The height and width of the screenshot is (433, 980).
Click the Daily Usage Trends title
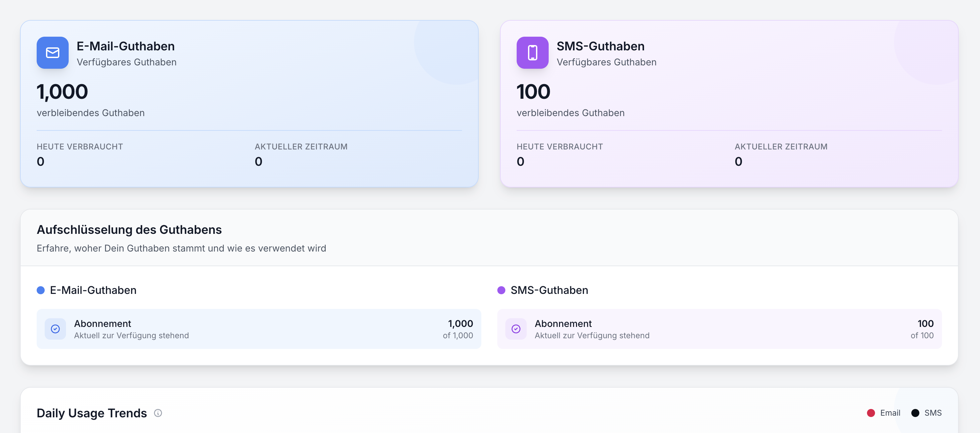[x=92, y=413]
